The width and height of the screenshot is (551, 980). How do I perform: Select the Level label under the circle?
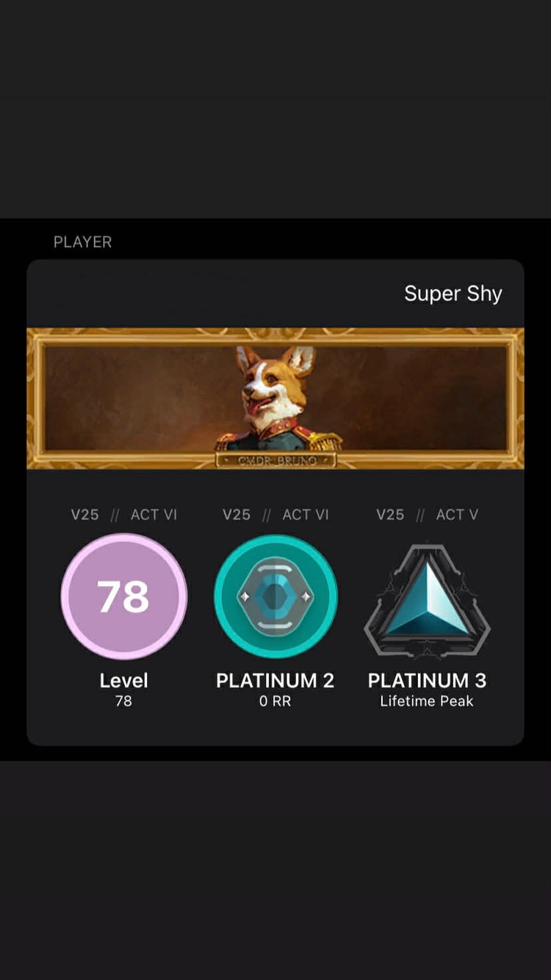123,681
